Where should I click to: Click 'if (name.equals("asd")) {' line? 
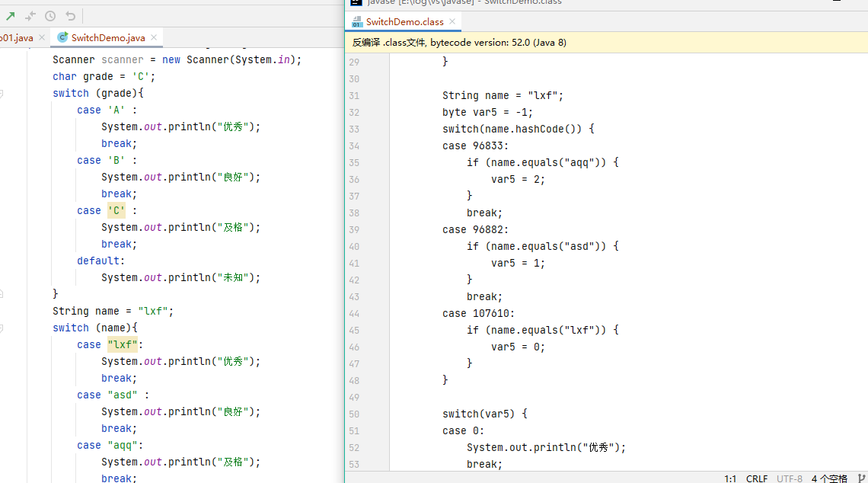542,246
